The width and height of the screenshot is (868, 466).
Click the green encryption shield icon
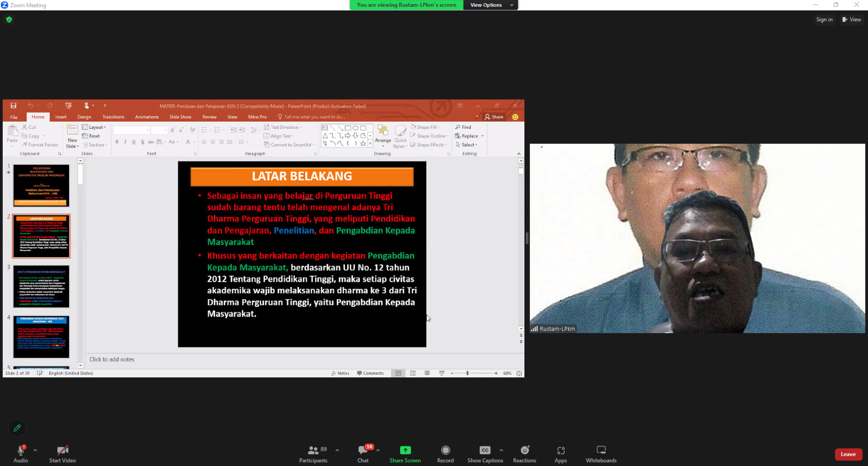[9, 20]
